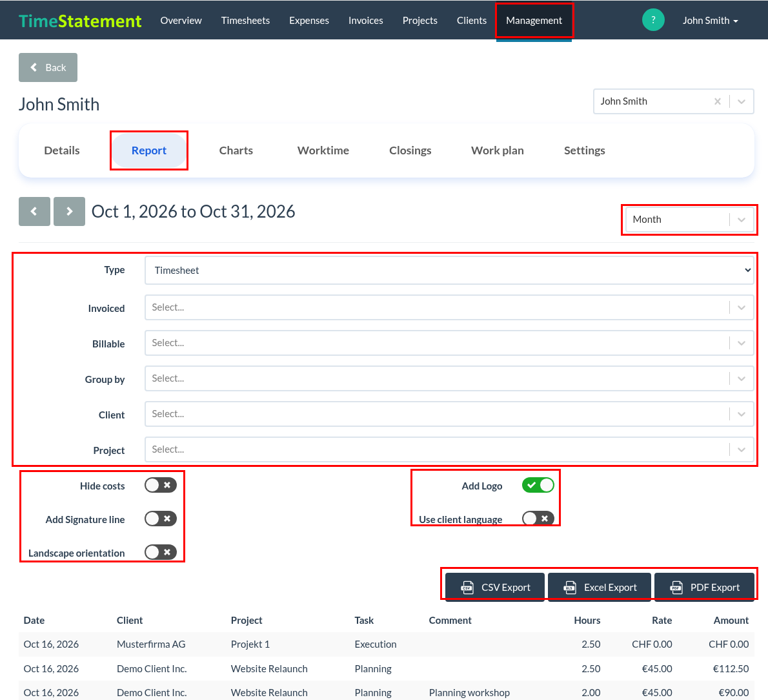
Task: Click the Projekt 1 project cell
Action: 250,644
